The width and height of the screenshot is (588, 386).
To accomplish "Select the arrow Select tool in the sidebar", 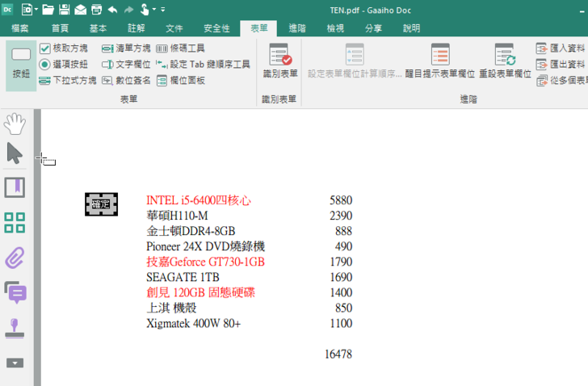I will pos(15,153).
